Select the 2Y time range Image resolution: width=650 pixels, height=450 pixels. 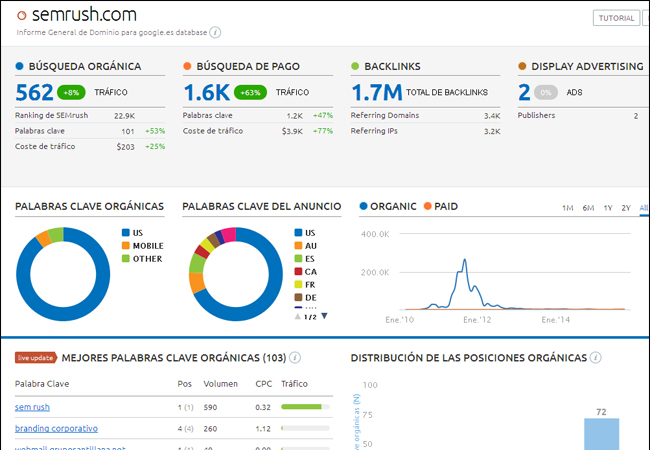point(626,208)
